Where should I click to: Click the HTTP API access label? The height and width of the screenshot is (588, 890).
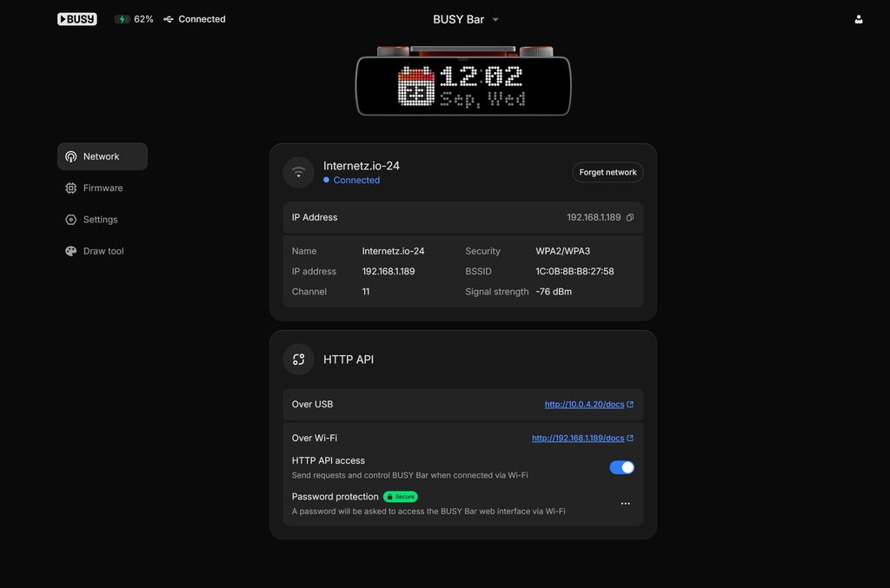(328, 461)
